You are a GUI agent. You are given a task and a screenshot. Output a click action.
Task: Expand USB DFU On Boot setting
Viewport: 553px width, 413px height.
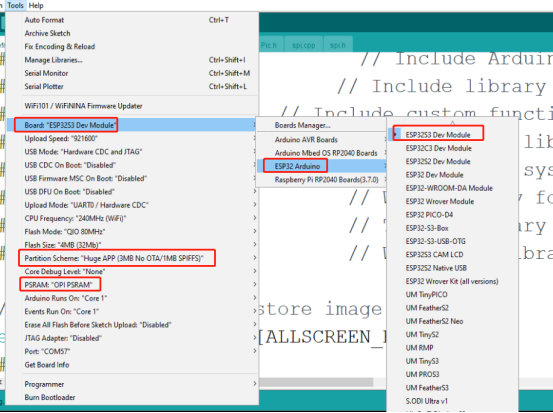pyautogui.click(x=132, y=192)
